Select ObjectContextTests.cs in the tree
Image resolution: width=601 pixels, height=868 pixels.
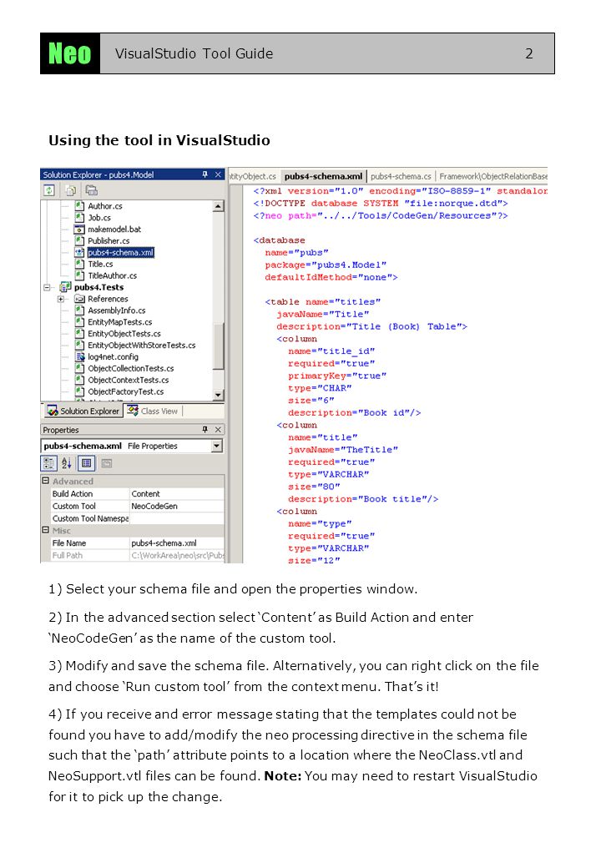point(129,381)
